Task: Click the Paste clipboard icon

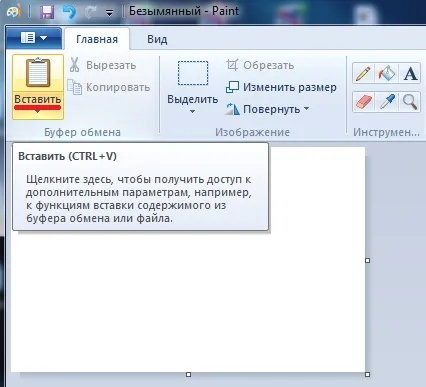Action: pyautogui.click(x=38, y=73)
